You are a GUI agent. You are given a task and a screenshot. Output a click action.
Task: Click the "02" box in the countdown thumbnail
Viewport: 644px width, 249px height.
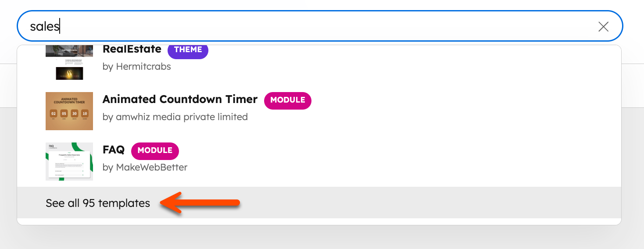pos(54,114)
